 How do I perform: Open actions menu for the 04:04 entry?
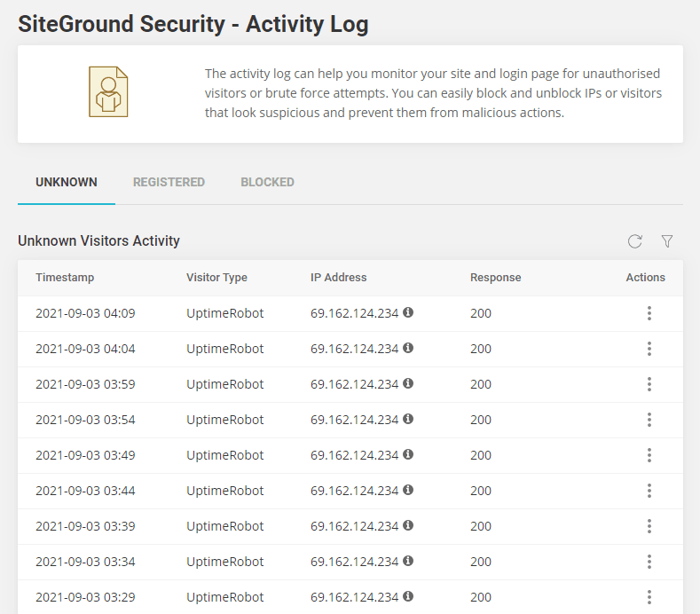click(x=649, y=349)
